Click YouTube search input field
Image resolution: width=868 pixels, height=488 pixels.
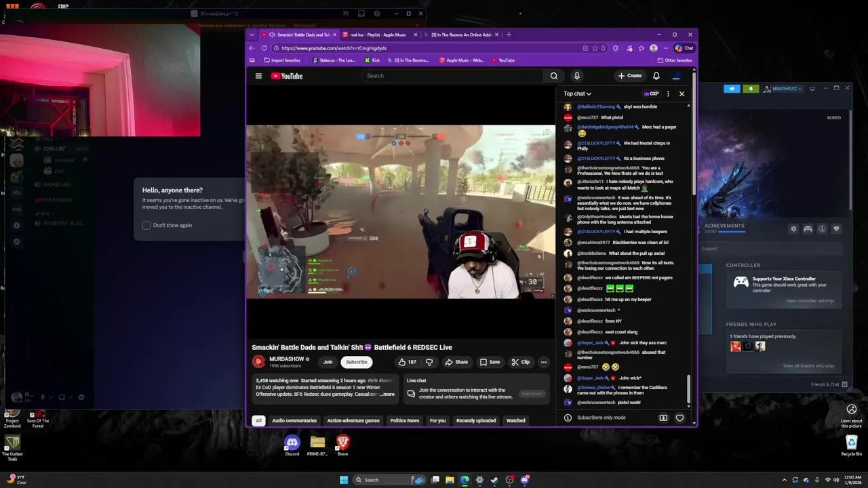[x=454, y=76]
